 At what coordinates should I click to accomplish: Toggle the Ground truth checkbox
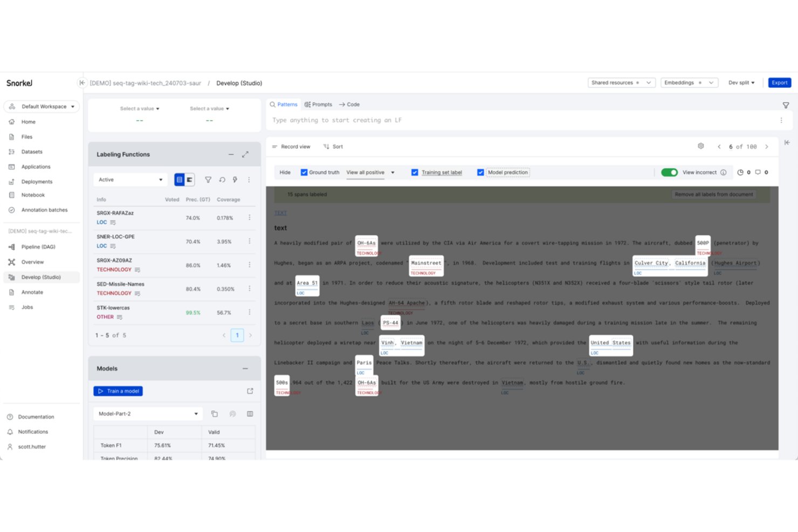click(x=304, y=172)
